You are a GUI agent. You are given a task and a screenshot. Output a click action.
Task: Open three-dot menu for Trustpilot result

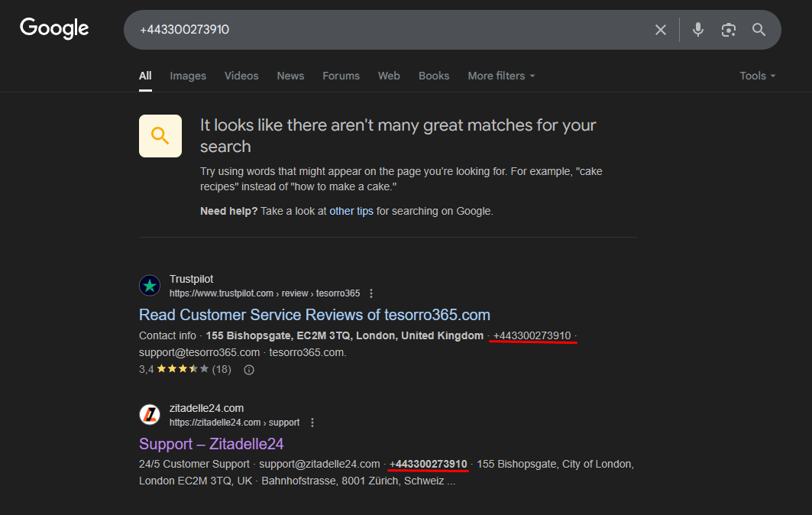[x=371, y=293]
